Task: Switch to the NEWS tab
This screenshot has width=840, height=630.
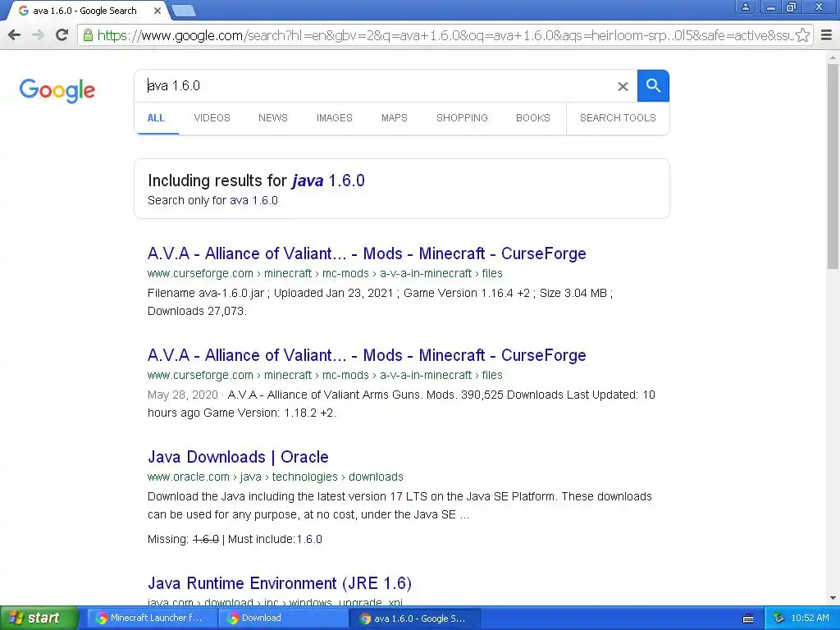Action: [273, 118]
